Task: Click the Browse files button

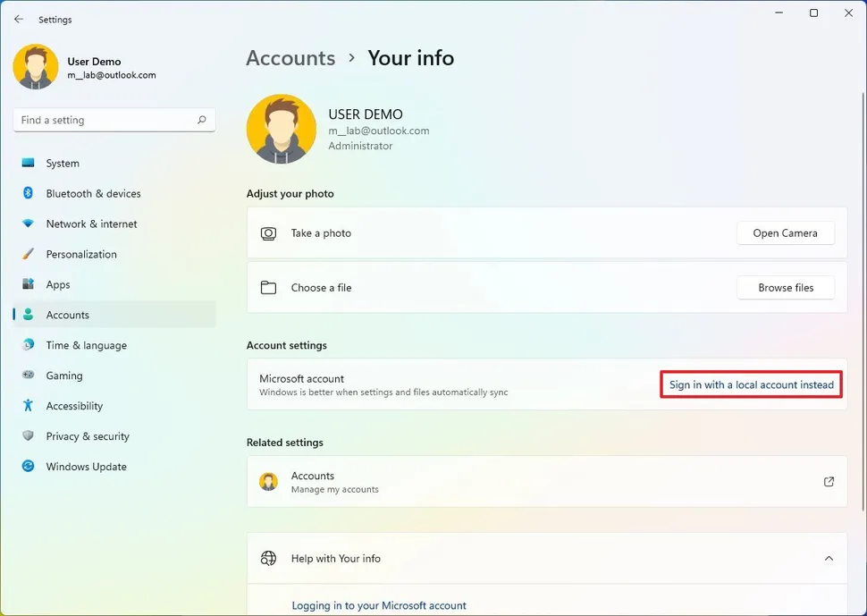Action: [786, 288]
